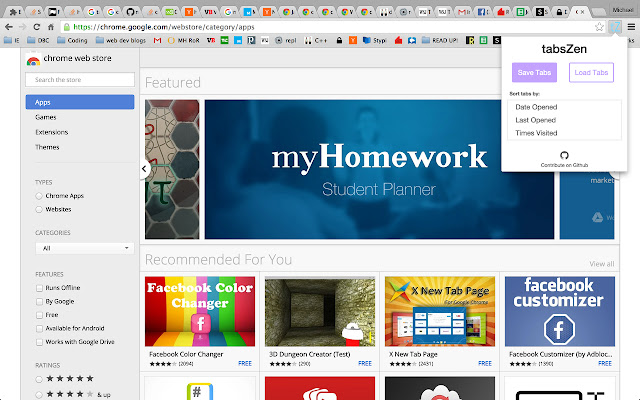Check the Free feature checkbox
Screen dimensions: 640x400
(x=39, y=315)
